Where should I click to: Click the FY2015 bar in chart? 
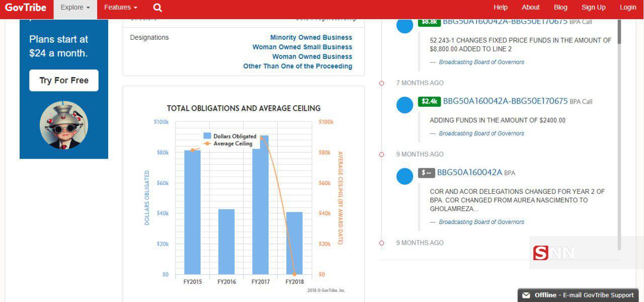coord(192,212)
